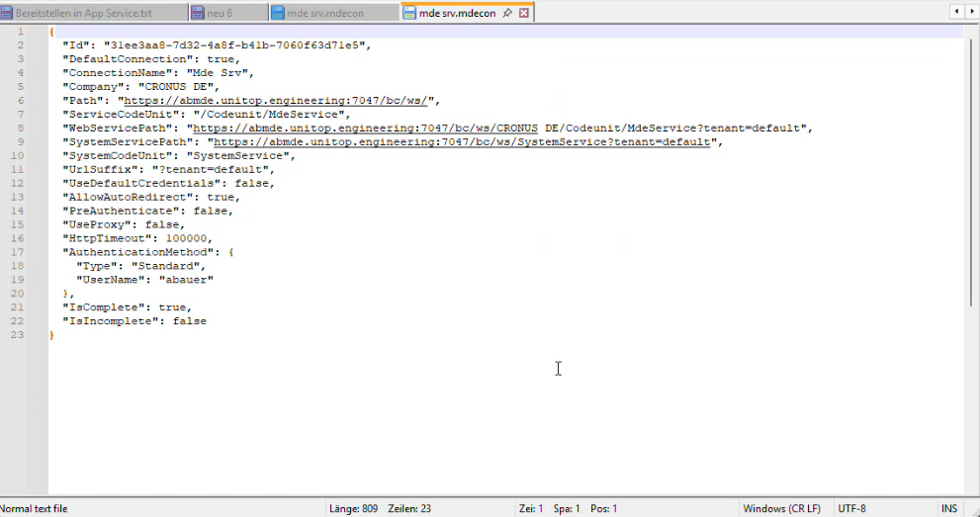Screen dimensions: 980x517
Task: Toggle INS insert mode in status bar
Action: click(949, 508)
